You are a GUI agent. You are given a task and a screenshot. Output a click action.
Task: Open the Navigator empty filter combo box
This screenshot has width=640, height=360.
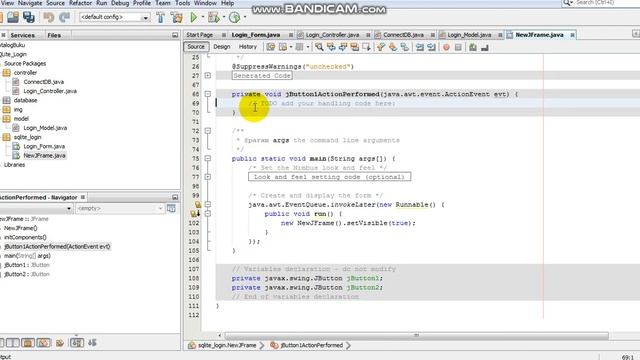coord(120,209)
